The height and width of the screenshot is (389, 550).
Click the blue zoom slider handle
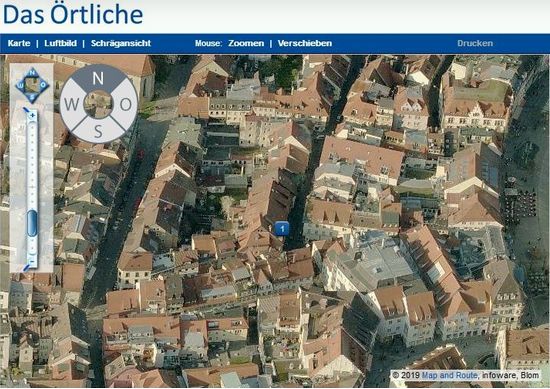pos(32,223)
